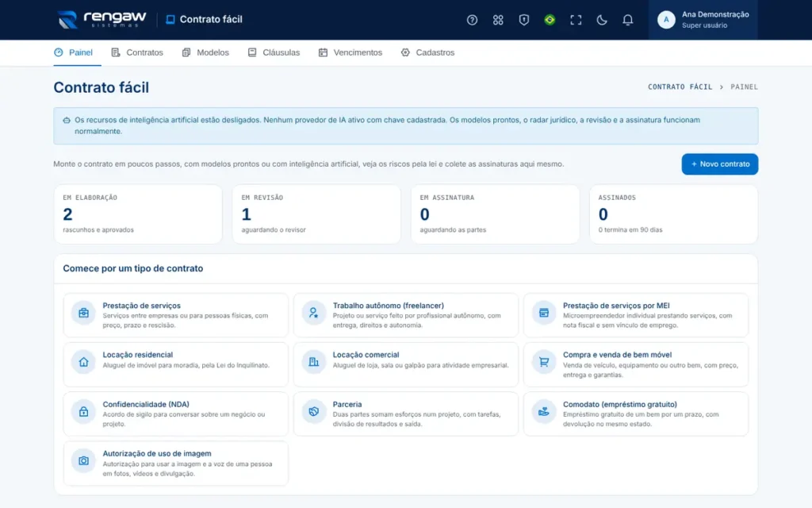Select Locação residencial house icon
This screenshot has height=508, width=812.
click(83, 362)
